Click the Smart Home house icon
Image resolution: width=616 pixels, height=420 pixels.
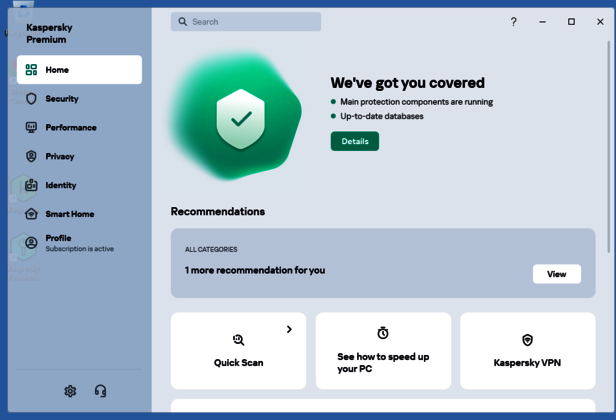click(31, 214)
